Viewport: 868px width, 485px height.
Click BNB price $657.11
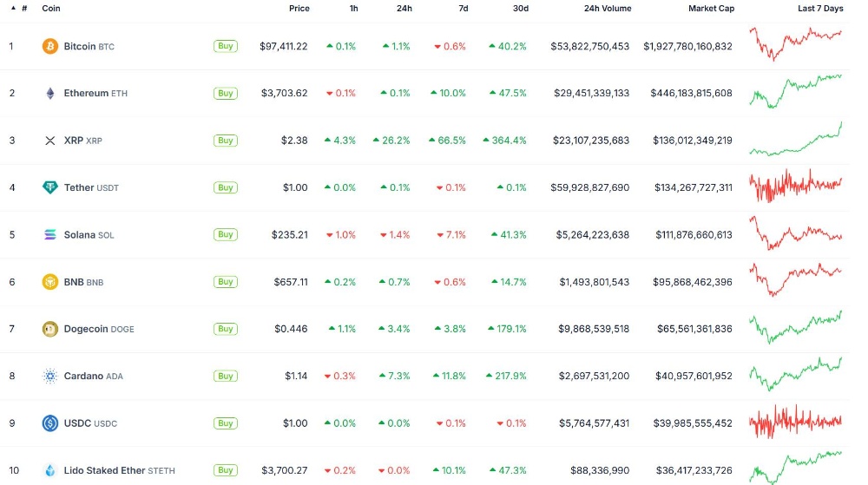click(291, 282)
